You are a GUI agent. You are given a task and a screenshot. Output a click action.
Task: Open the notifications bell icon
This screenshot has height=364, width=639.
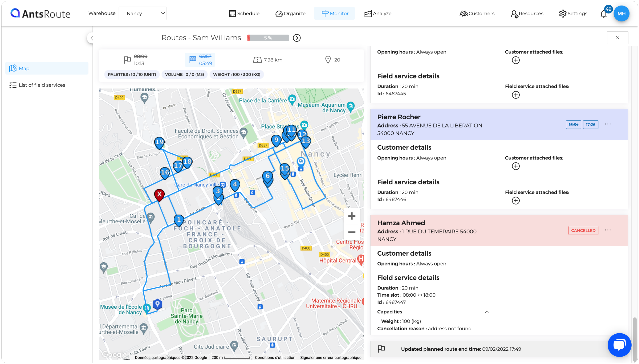(603, 14)
